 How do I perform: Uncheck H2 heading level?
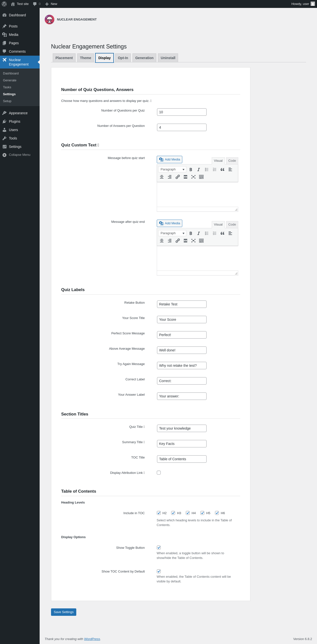coord(159,513)
